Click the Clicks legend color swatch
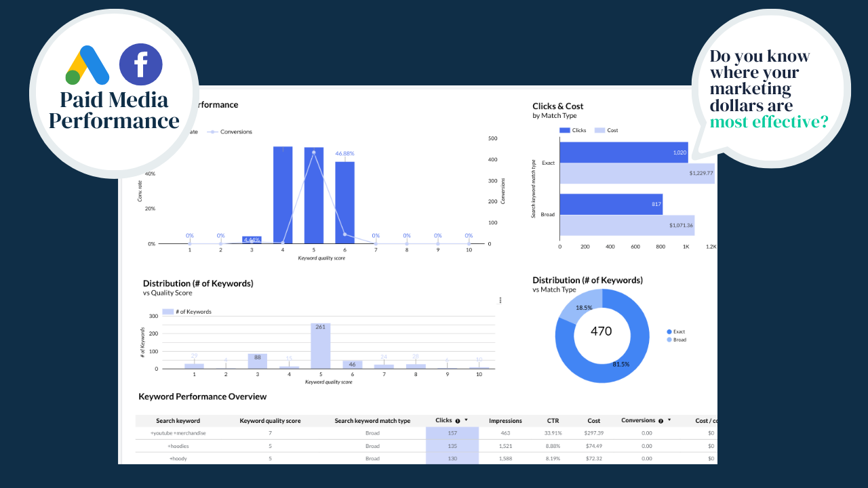868x488 pixels. 565,130
